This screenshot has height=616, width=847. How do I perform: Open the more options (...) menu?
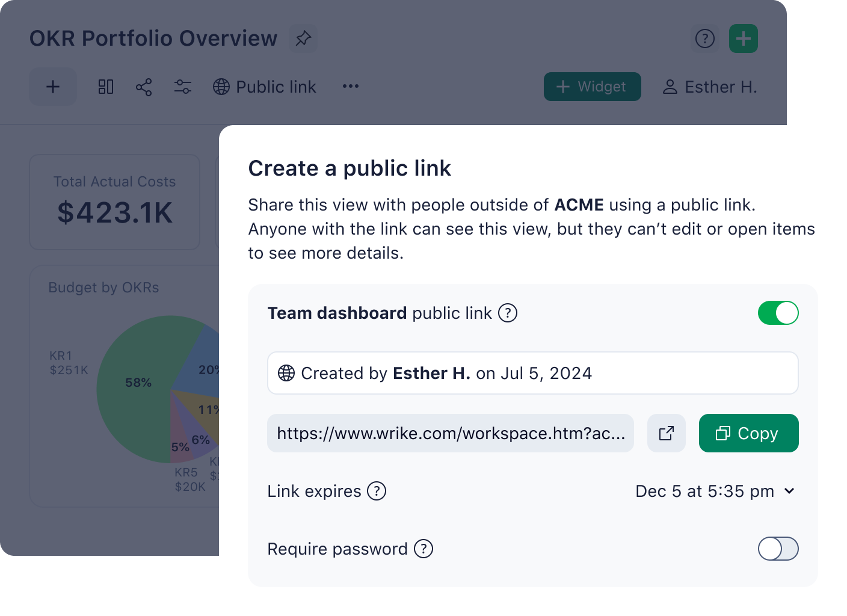point(350,87)
